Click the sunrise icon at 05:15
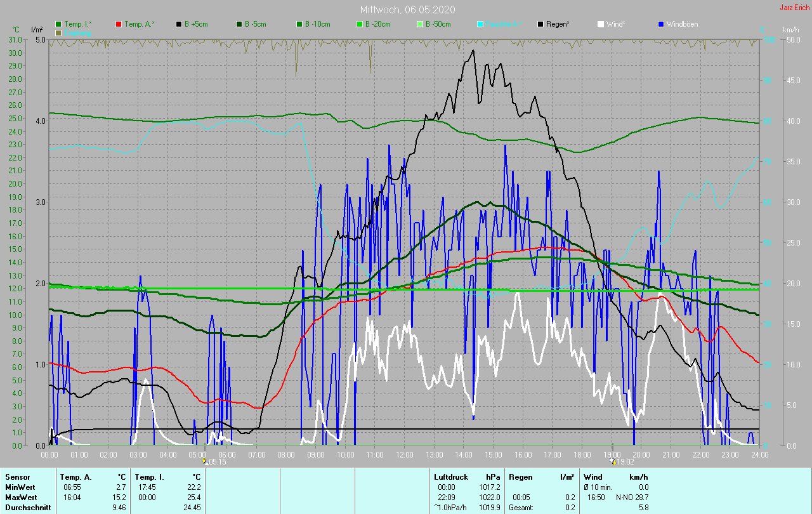This screenshot has height=514, width=812. click(x=204, y=461)
